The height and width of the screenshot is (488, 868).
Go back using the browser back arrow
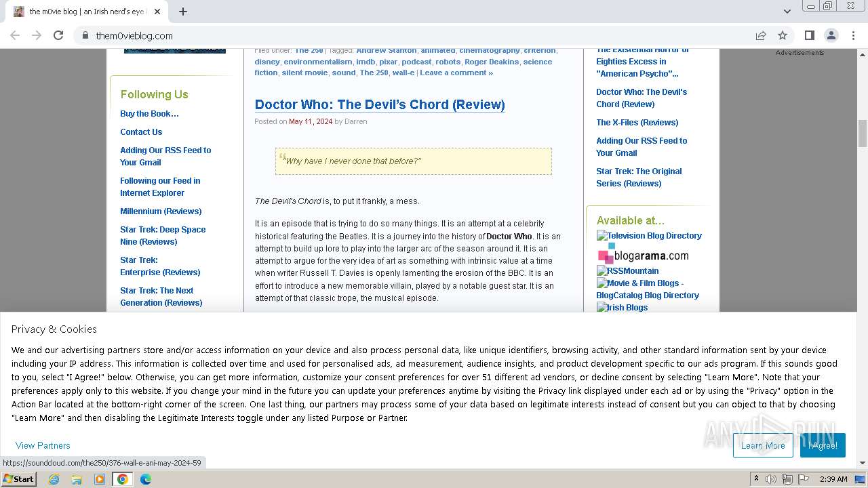point(15,35)
